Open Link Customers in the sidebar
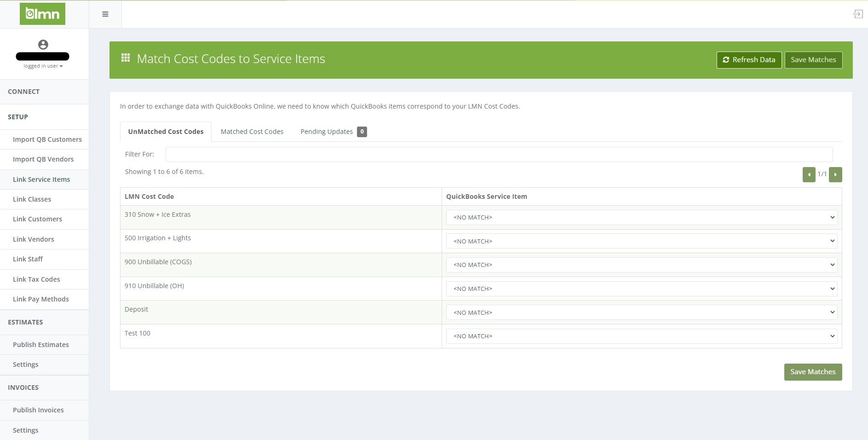Image resolution: width=868 pixels, height=440 pixels. [x=37, y=219]
